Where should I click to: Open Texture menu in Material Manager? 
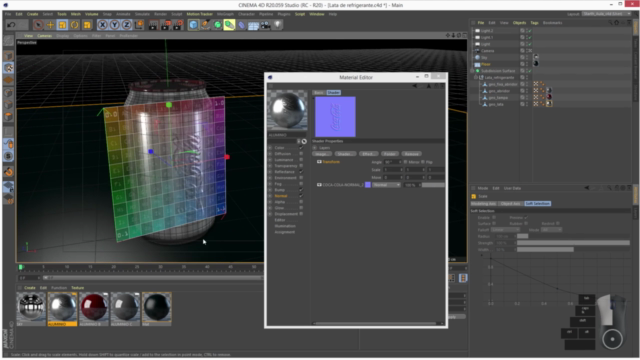[78, 288]
